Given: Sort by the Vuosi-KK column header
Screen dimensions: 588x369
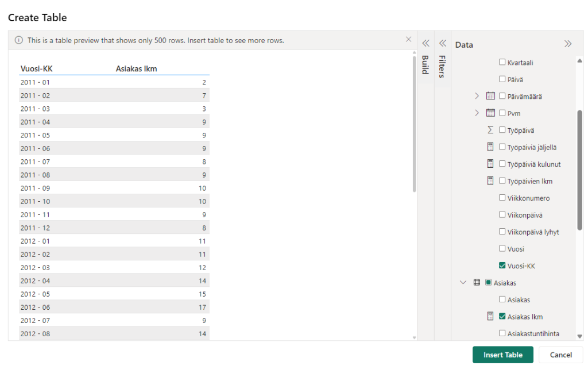Looking at the screenshot, I should tap(36, 69).
